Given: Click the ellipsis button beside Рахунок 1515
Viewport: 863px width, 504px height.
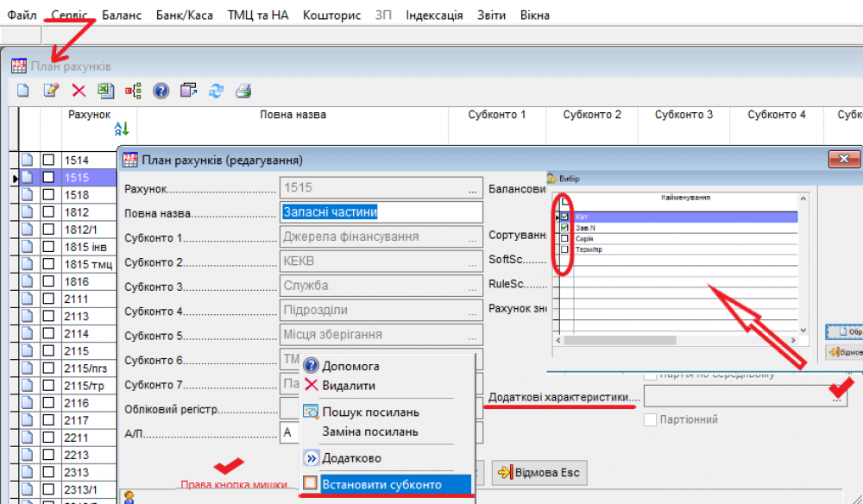Looking at the screenshot, I should click(x=472, y=188).
